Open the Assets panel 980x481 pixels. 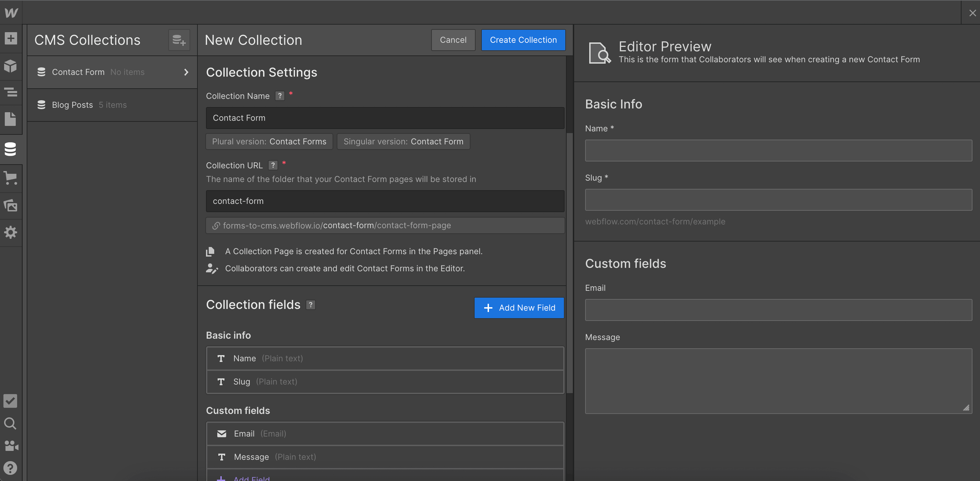(x=11, y=205)
